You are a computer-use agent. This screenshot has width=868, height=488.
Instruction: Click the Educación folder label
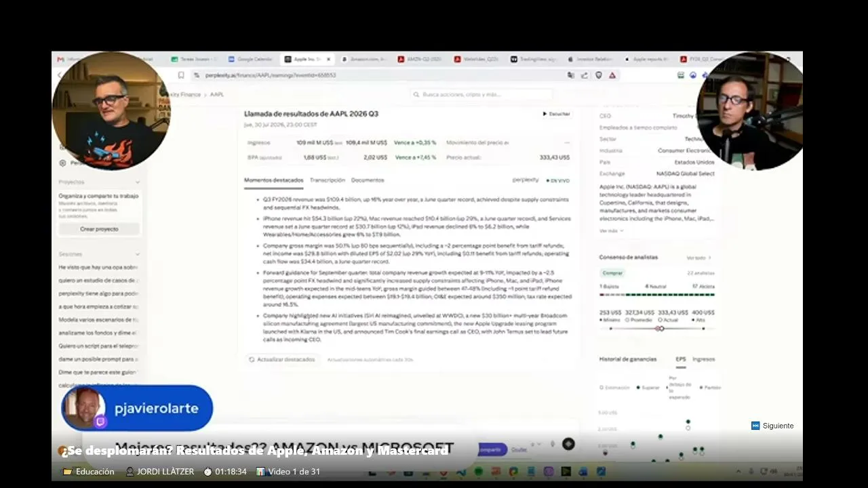point(89,472)
